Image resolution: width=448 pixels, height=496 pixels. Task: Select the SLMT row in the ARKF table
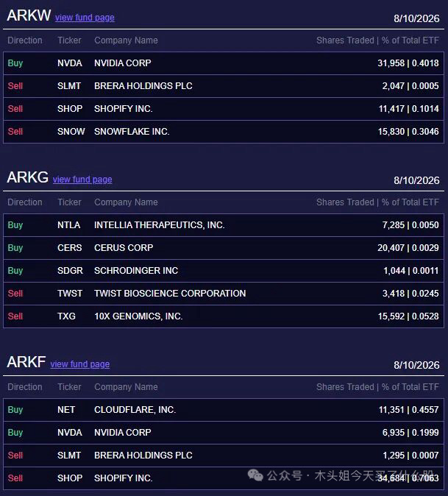coord(224,456)
